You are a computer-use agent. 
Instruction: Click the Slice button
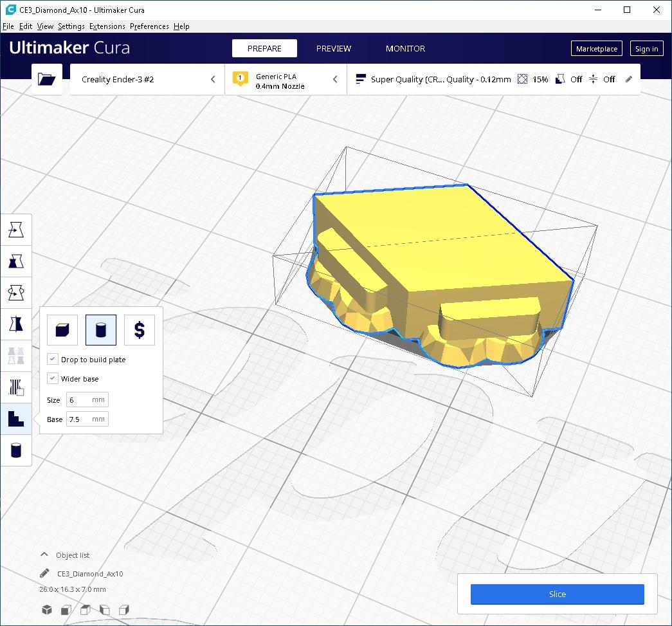tap(557, 594)
